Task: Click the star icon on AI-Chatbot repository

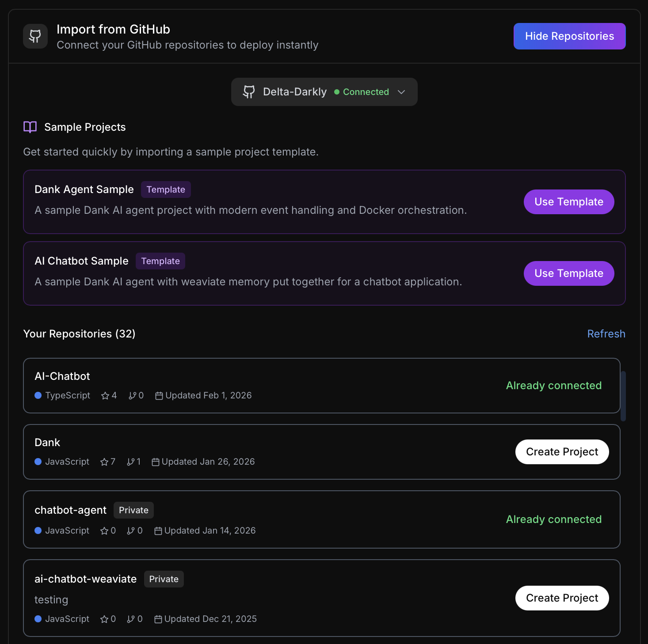Action: 105,396
